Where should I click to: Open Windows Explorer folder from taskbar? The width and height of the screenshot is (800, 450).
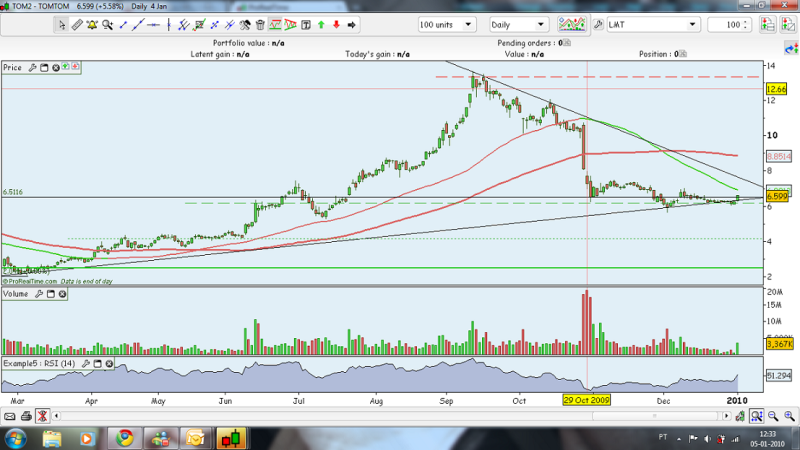click(x=52, y=439)
